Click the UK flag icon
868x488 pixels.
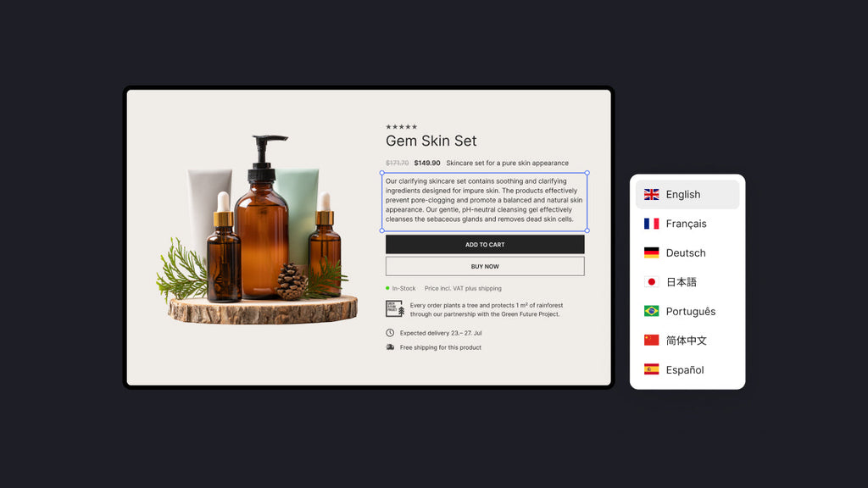[x=651, y=194]
